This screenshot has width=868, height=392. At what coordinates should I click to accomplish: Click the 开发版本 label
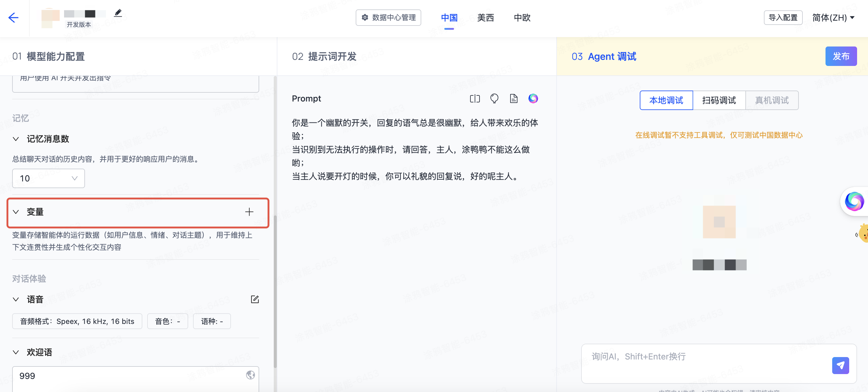pos(79,25)
